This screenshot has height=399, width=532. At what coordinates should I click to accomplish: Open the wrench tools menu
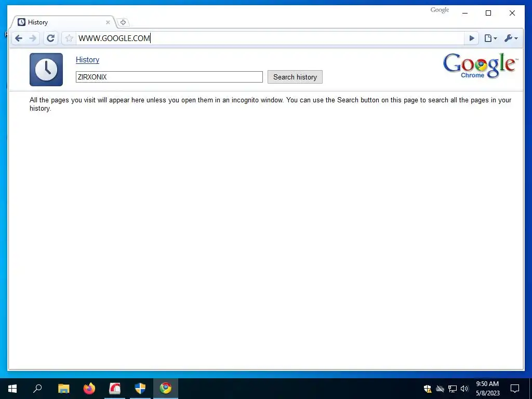511,38
